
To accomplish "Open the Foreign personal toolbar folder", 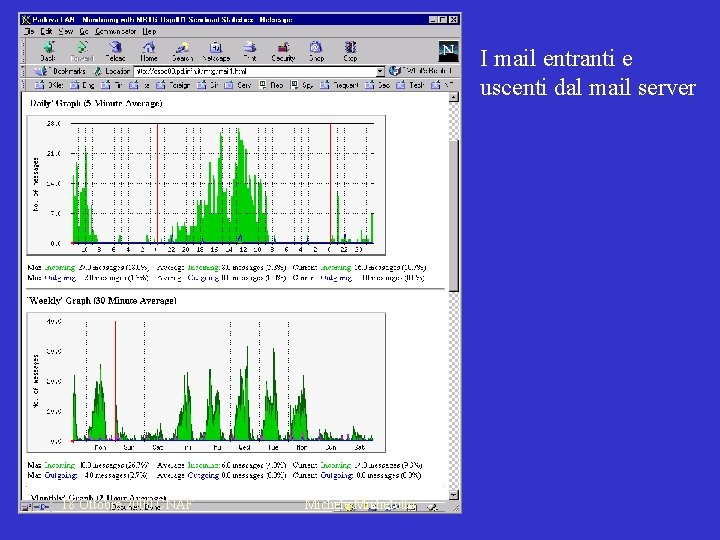I will pos(173,85).
